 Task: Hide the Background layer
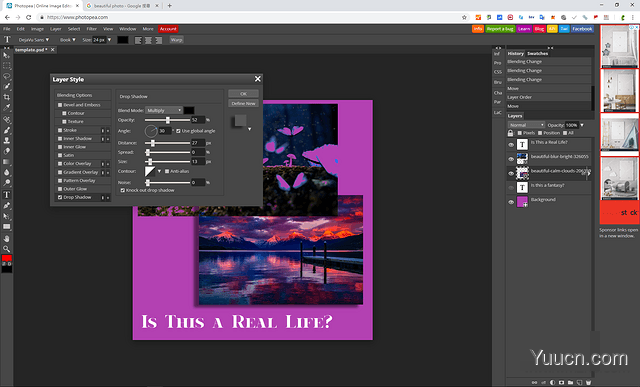(x=511, y=202)
